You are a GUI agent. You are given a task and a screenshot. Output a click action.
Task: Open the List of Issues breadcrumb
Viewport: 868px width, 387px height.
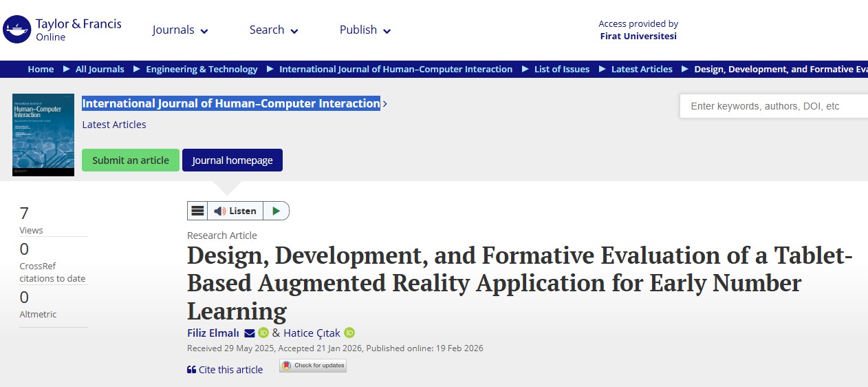click(562, 69)
